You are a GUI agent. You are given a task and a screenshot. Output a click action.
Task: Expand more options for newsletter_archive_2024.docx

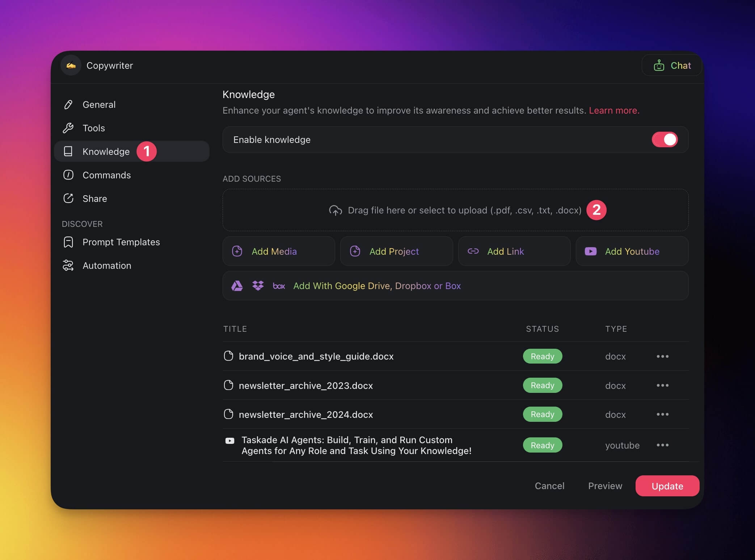(662, 414)
